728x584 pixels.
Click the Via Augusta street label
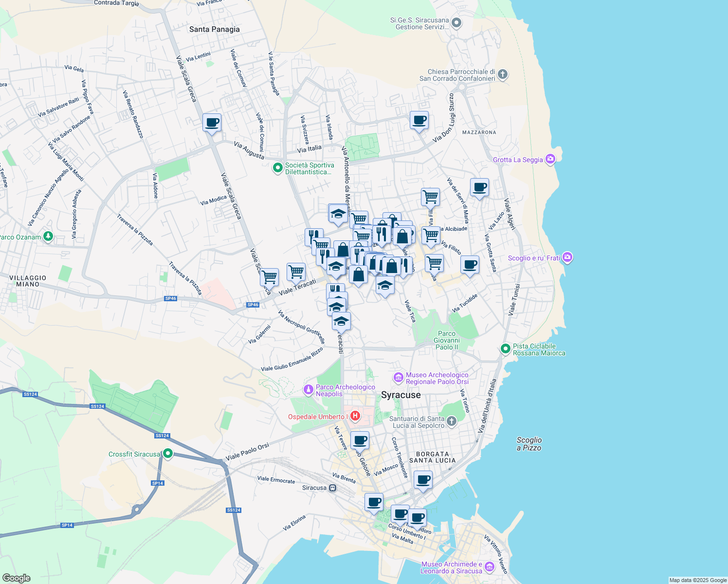[249, 150]
